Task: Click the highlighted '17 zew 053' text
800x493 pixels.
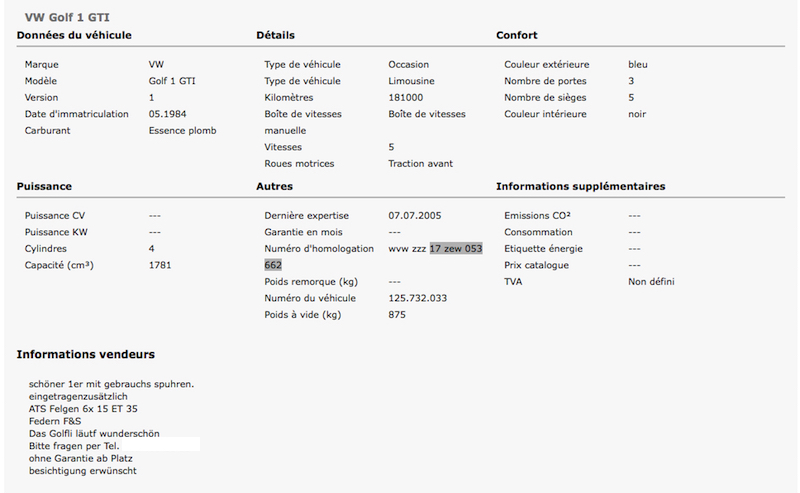Action: (x=456, y=249)
